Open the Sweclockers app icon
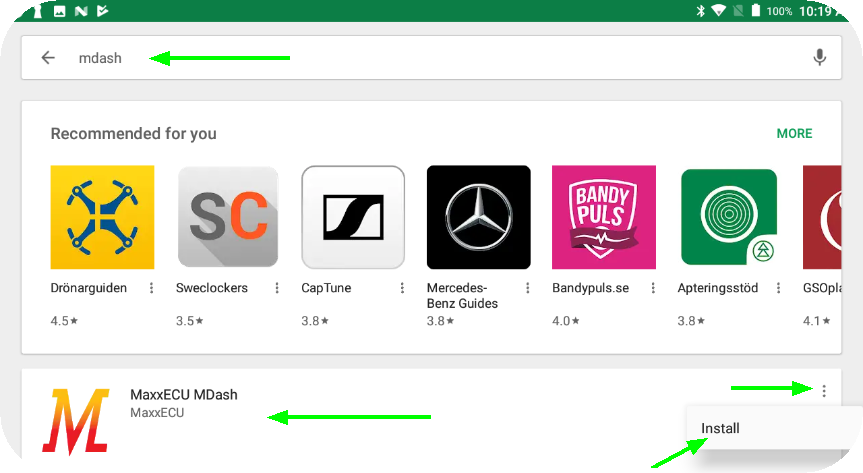863x473 pixels. [228, 217]
